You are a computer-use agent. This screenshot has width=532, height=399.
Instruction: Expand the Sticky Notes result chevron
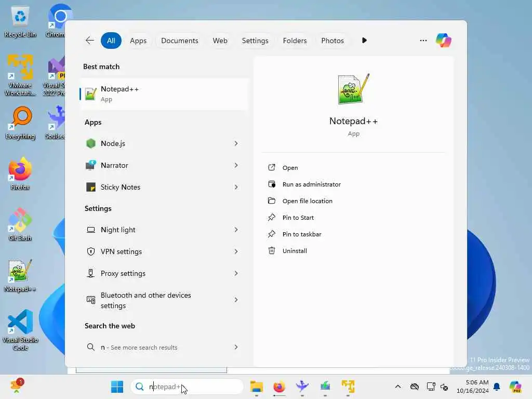(236, 187)
